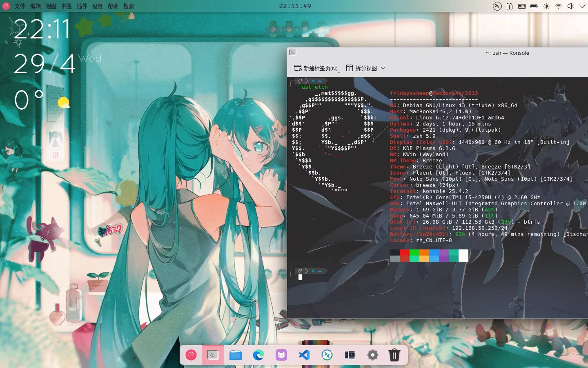The image size is (588, 368).
Task: Open system settings gear in dock
Action: (372, 355)
